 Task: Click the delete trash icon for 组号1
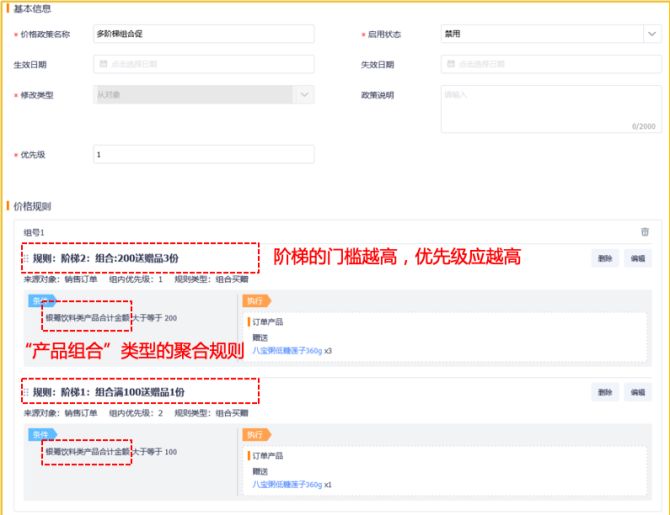(645, 232)
